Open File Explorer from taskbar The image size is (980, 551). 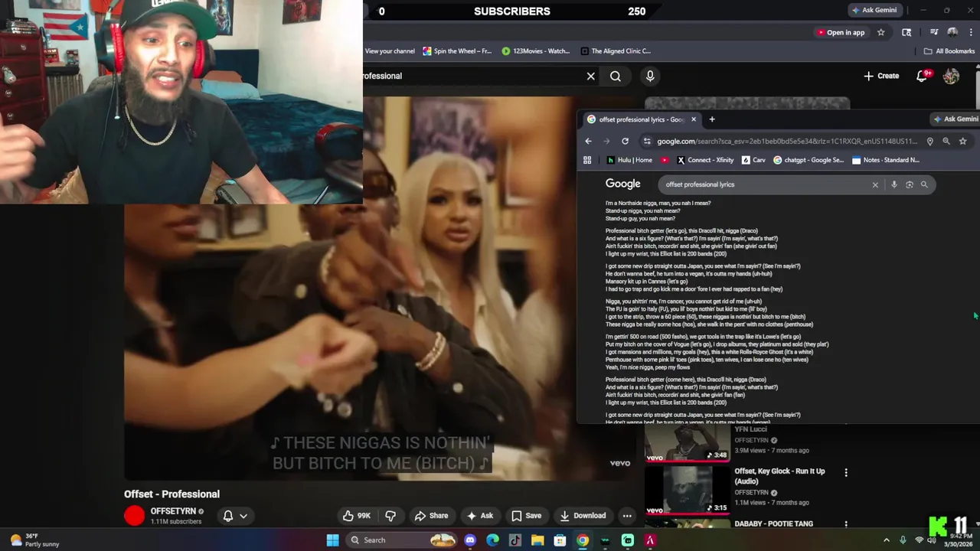click(537, 540)
